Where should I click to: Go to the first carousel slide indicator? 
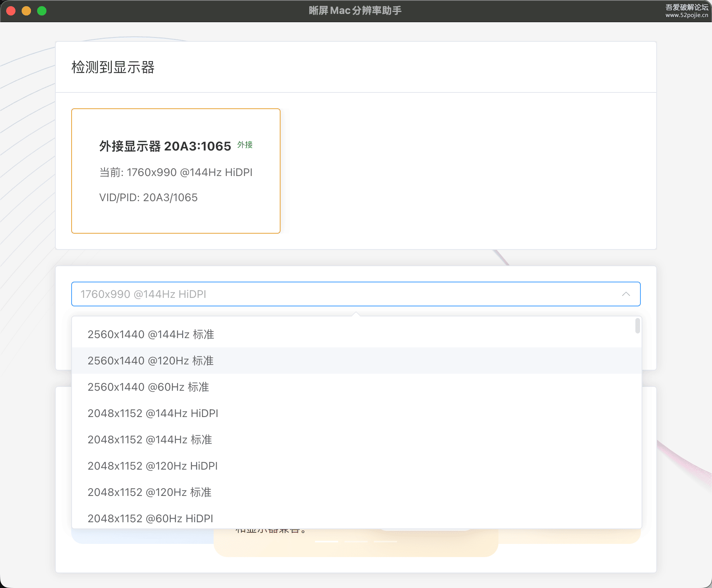[327, 542]
